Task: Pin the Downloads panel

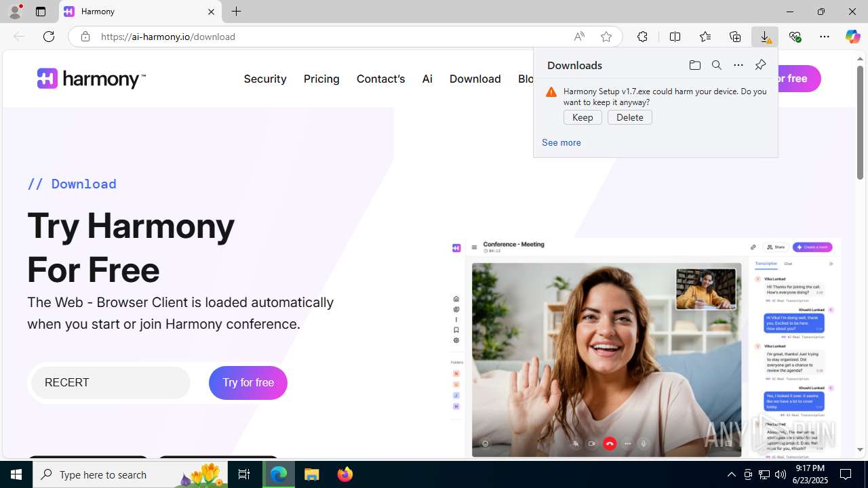Action: click(x=760, y=65)
